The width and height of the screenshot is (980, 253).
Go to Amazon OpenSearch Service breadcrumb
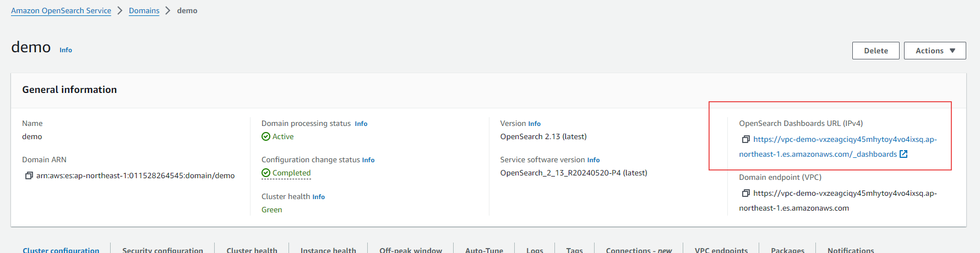pyautogui.click(x=61, y=10)
